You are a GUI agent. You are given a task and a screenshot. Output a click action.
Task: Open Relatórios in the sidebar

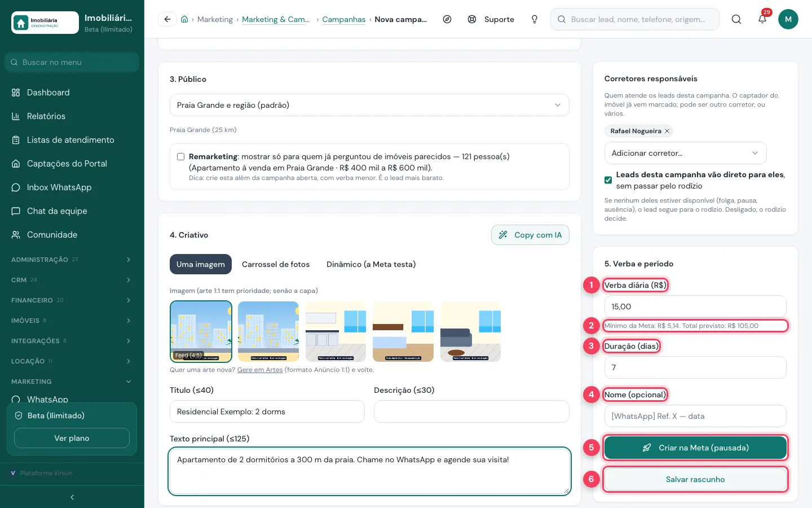72,116
